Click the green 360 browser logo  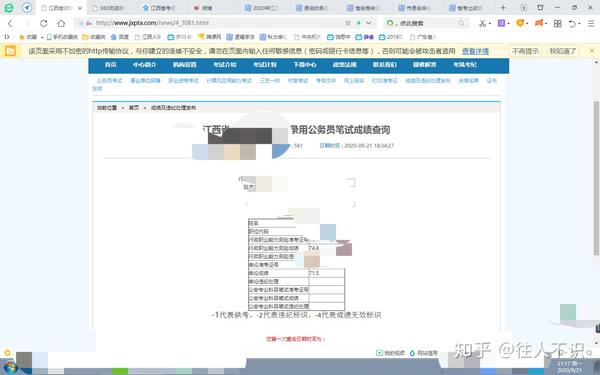click(x=8, y=7)
